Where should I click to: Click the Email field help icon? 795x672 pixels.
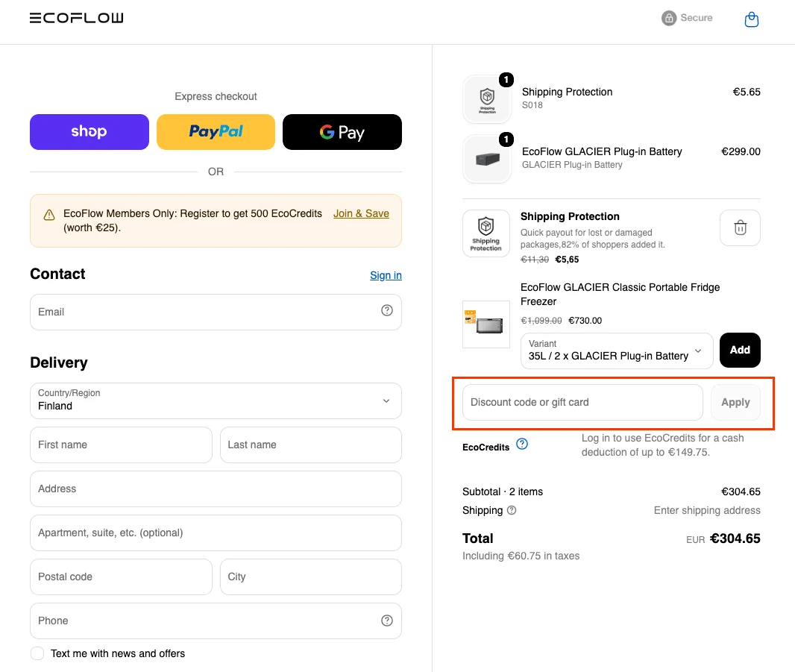pos(387,310)
